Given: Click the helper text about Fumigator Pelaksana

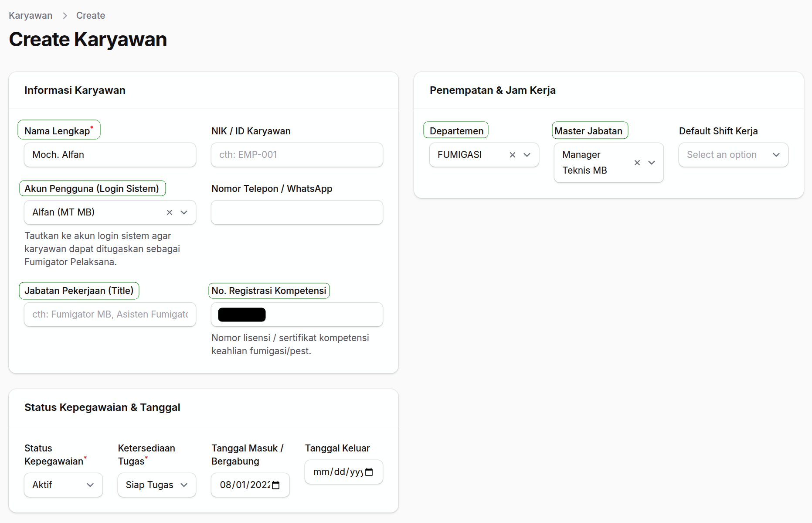Looking at the screenshot, I should pyautogui.click(x=102, y=249).
